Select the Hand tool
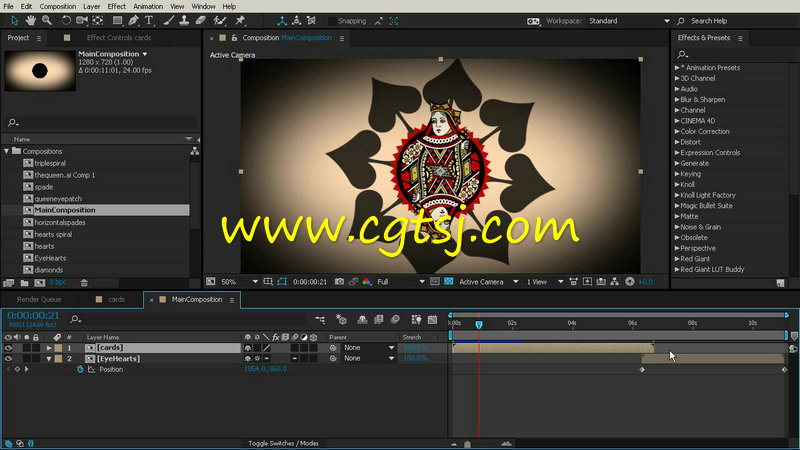This screenshot has height=450, width=800. (x=31, y=20)
